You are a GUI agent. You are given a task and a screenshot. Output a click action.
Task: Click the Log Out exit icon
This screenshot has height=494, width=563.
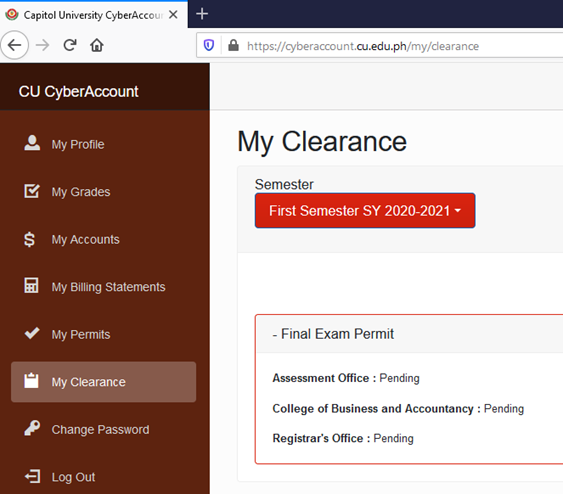[32, 476]
